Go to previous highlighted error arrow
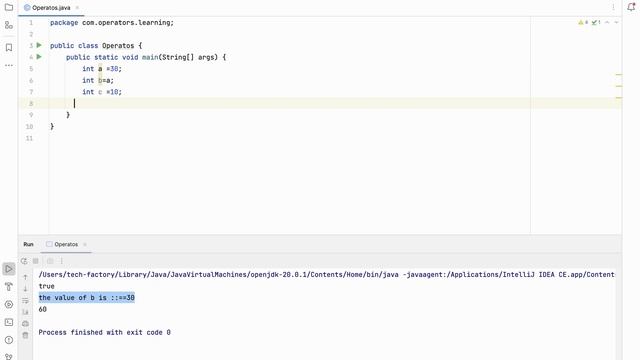640x360 pixels. [607, 22]
